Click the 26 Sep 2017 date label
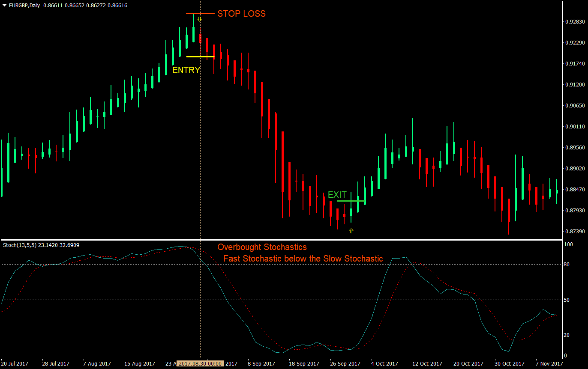 point(345,363)
